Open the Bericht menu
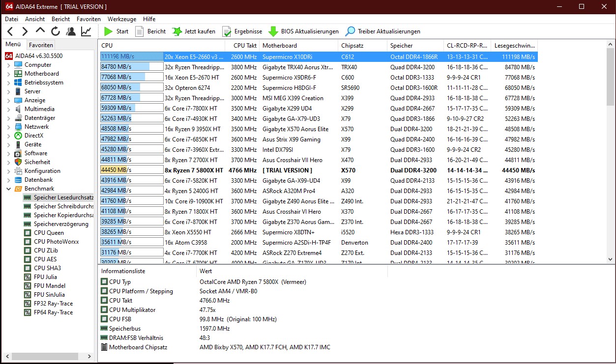616x364 pixels. click(61, 19)
